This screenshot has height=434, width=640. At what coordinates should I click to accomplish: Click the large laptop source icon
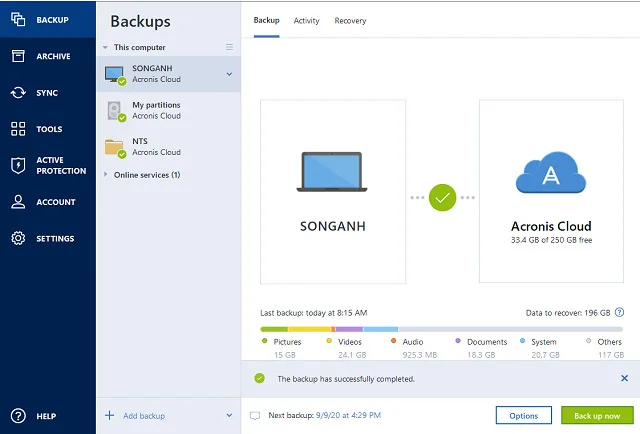(x=332, y=171)
